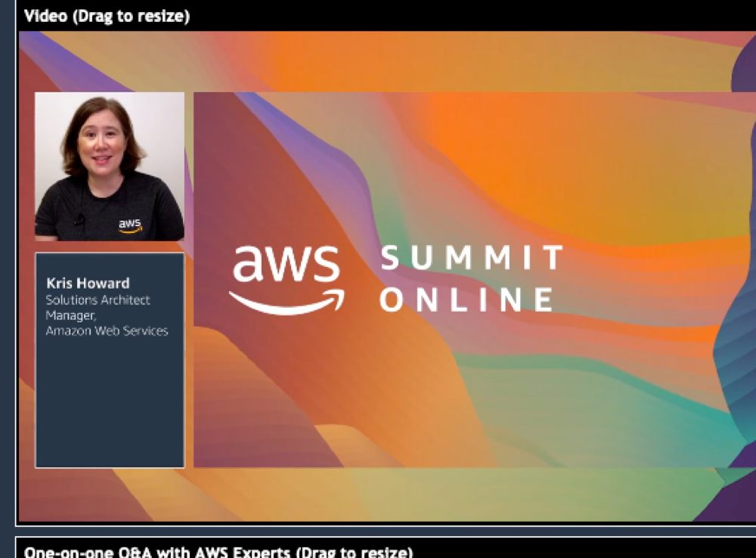
Task: Click the large AWS logo on the slide
Action: 287,265
